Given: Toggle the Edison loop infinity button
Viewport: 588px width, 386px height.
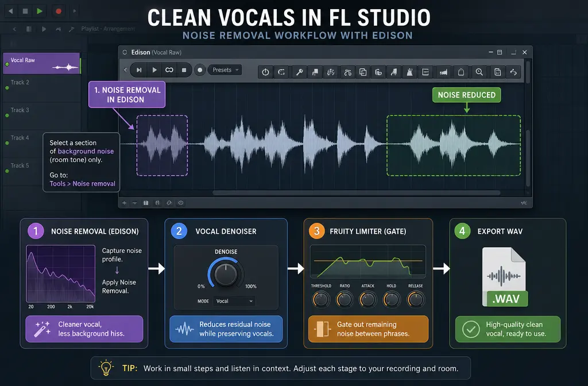Looking at the screenshot, I should [169, 70].
